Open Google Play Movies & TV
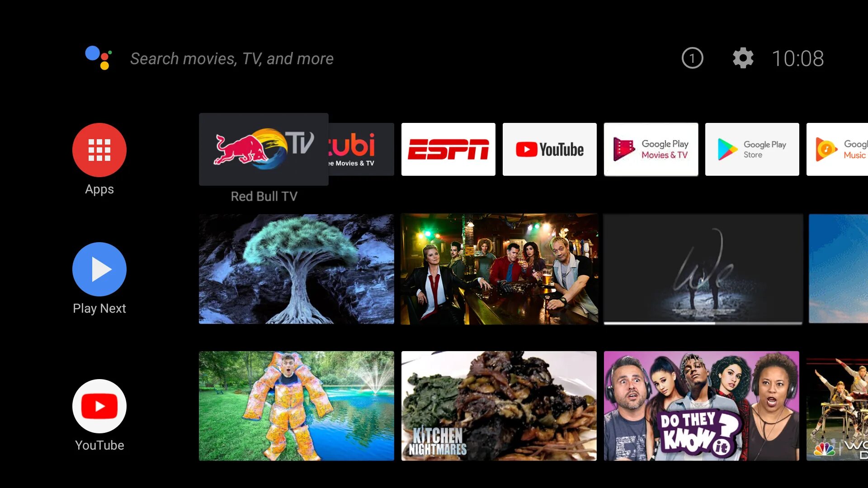Image resolution: width=868 pixels, height=488 pixels. [651, 149]
